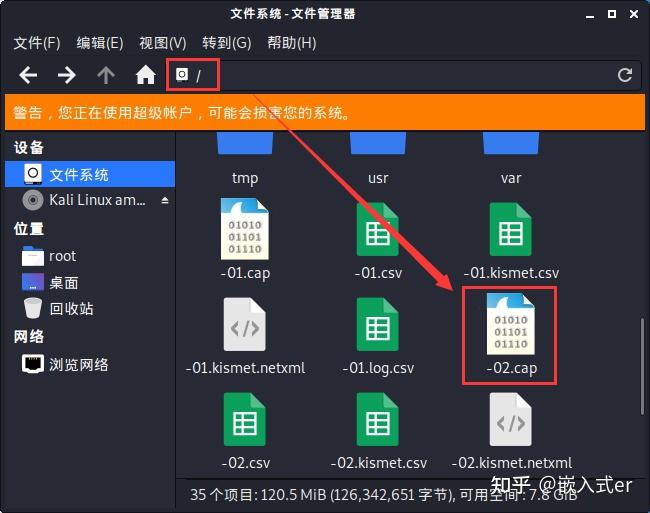Maximize the file manager window
Image resolution: width=650 pixels, height=513 pixels.
pos(612,15)
